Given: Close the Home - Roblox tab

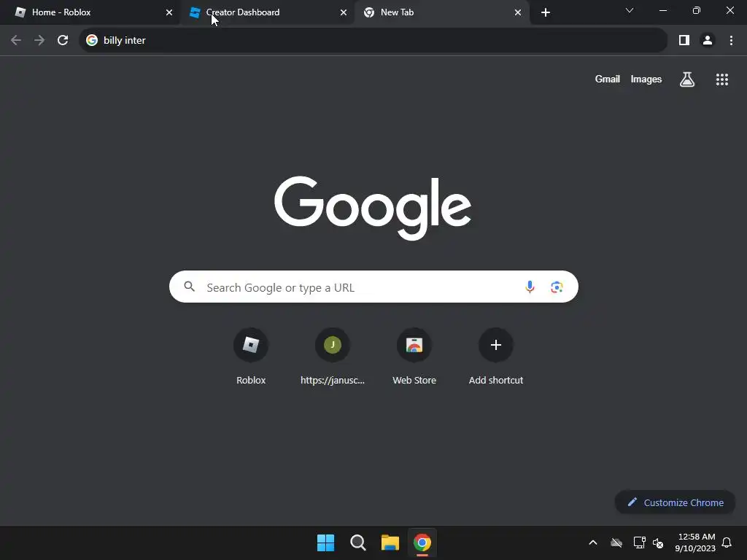Looking at the screenshot, I should (x=169, y=12).
